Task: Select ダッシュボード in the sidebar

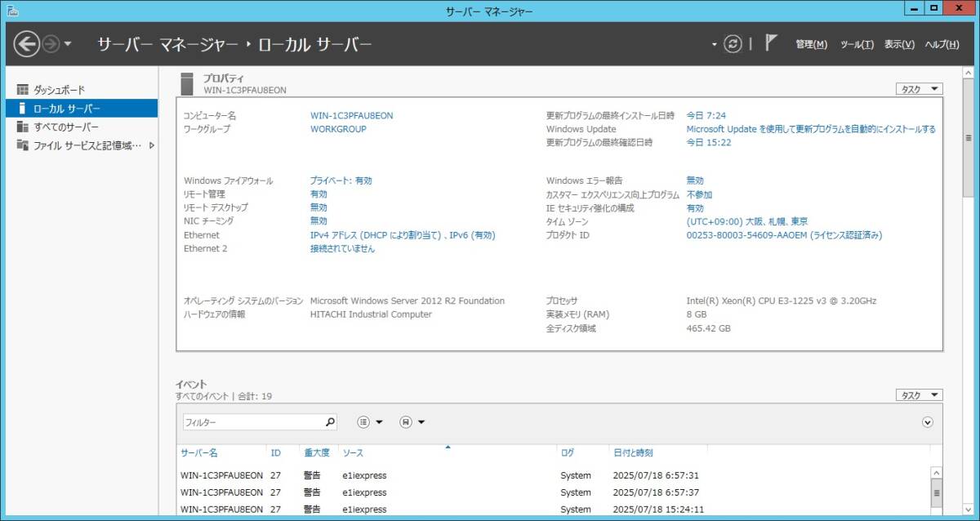Action: point(59,90)
